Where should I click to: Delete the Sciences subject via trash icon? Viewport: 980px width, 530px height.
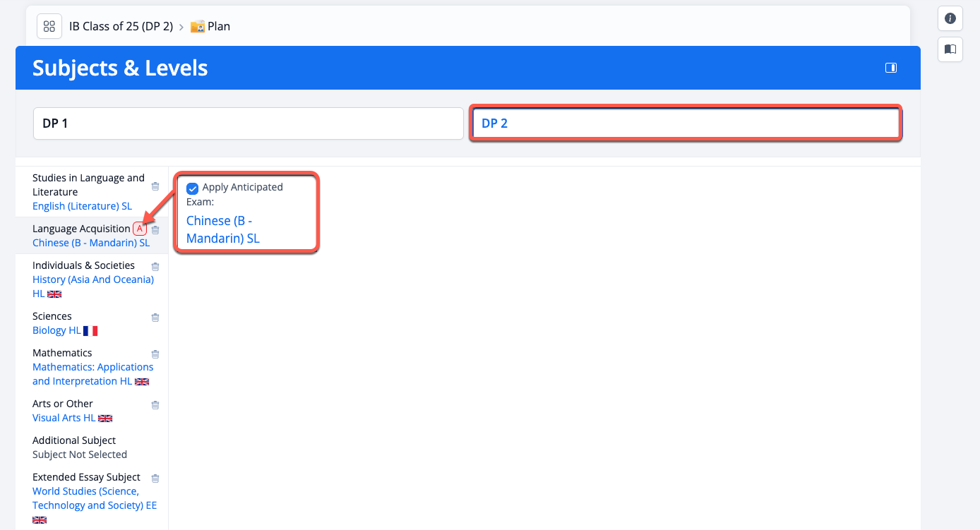click(155, 318)
